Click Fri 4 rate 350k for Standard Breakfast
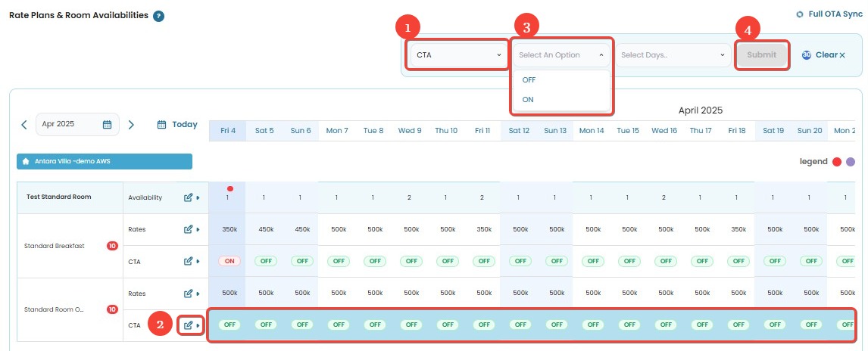Image resolution: width=868 pixels, height=351 pixels. pos(229,229)
